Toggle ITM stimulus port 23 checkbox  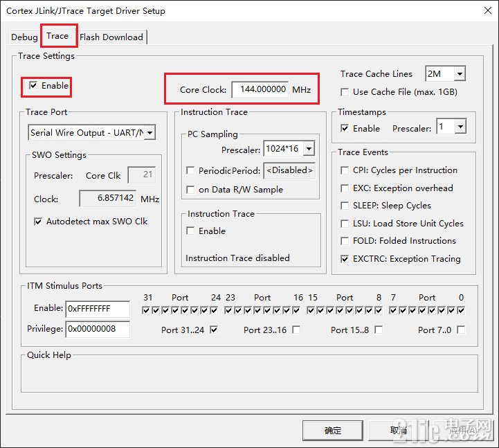tap(228, 310)
